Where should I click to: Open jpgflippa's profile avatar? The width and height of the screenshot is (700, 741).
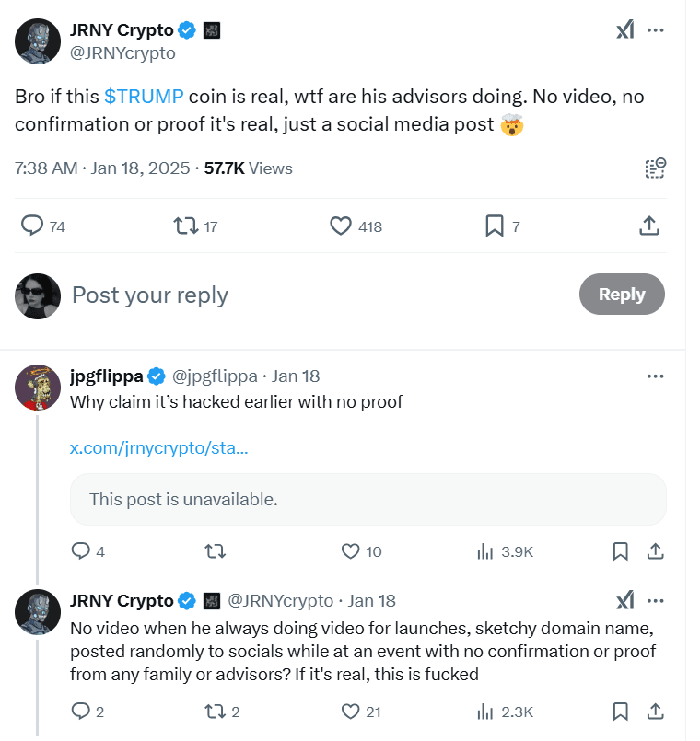coord(38,387)
